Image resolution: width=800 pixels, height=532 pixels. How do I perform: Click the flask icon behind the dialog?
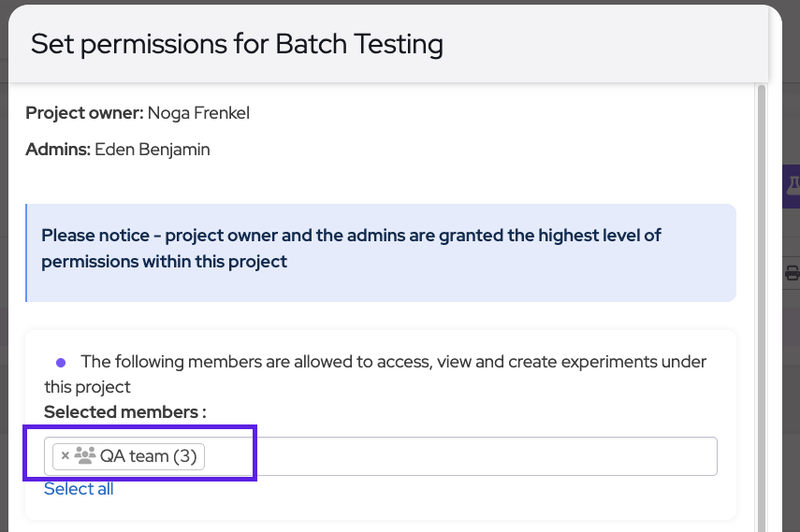point(793,186)
